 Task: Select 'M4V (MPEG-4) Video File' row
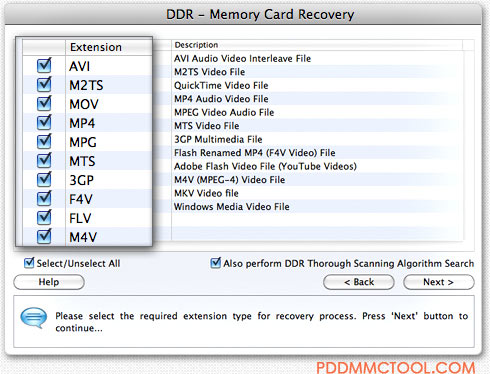(x=229, y=180)
